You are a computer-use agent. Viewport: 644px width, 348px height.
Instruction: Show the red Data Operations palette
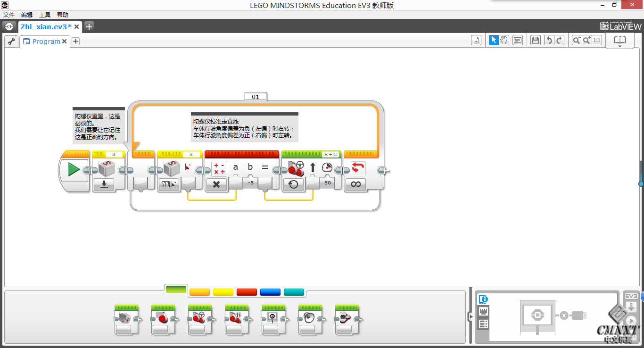pos(247,292)
